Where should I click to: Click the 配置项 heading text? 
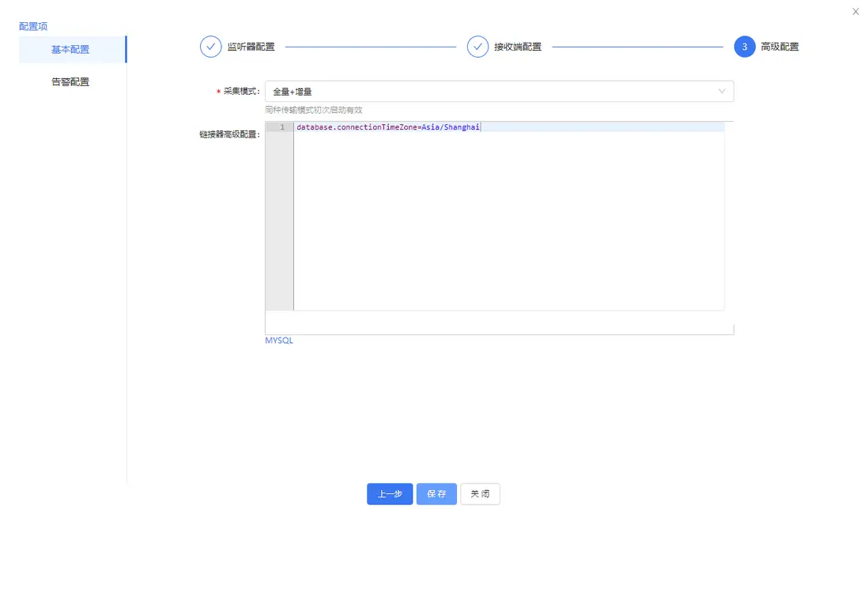tap(32, 25)
